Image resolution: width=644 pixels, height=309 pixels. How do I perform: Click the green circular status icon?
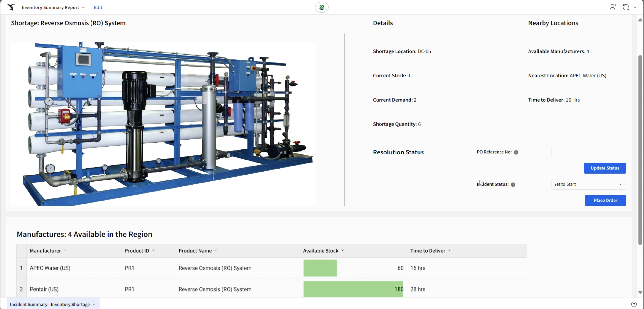coord(321,7)
